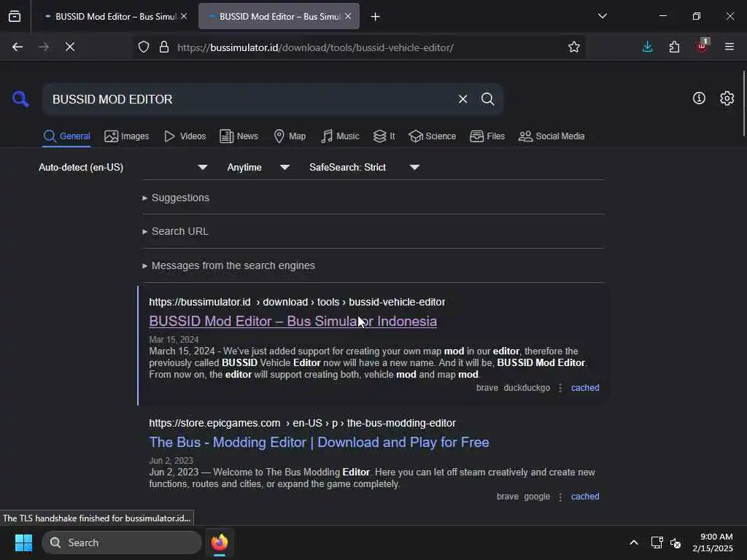Submit search with the magnifying glass button
747x560 pixels.
pyautogui.click(x=488, y=99)
